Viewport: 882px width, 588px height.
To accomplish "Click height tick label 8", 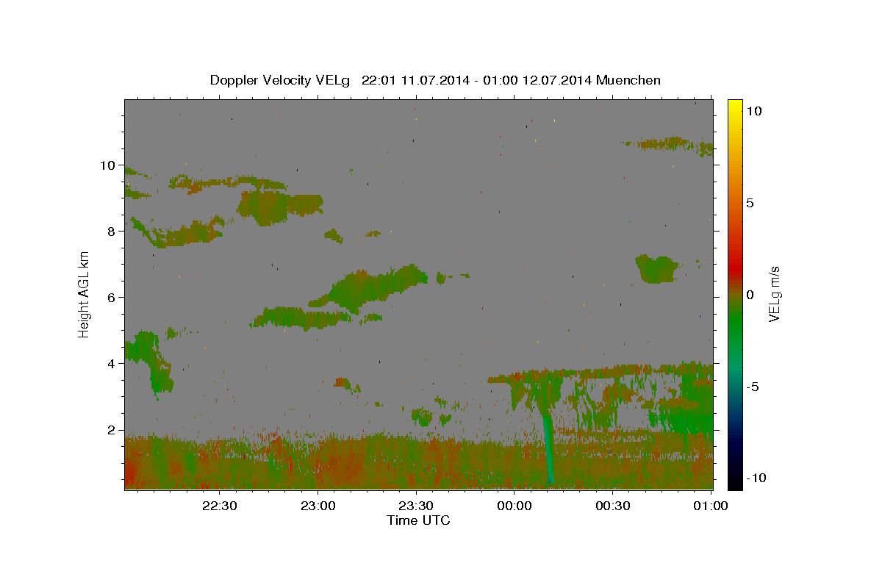I will tap(110, 232).
